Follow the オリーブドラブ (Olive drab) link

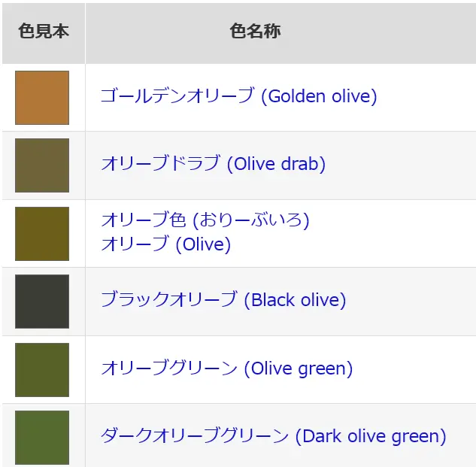(213, 164)
